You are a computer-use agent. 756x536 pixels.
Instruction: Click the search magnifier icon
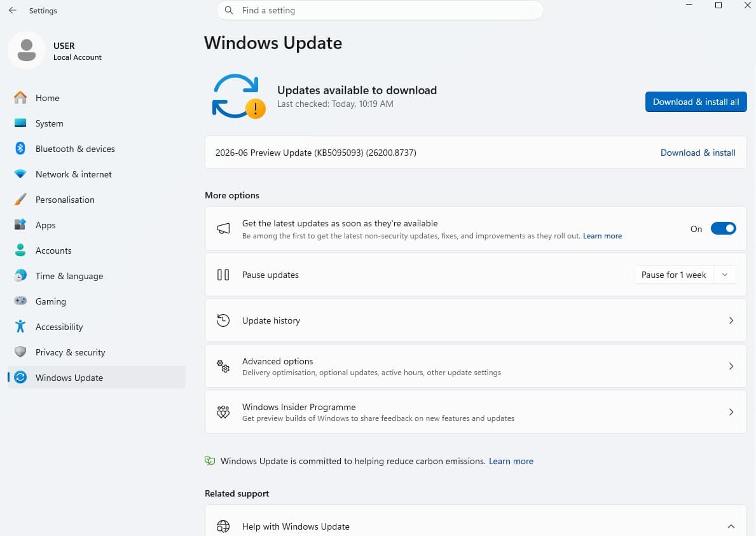point(229,10)
